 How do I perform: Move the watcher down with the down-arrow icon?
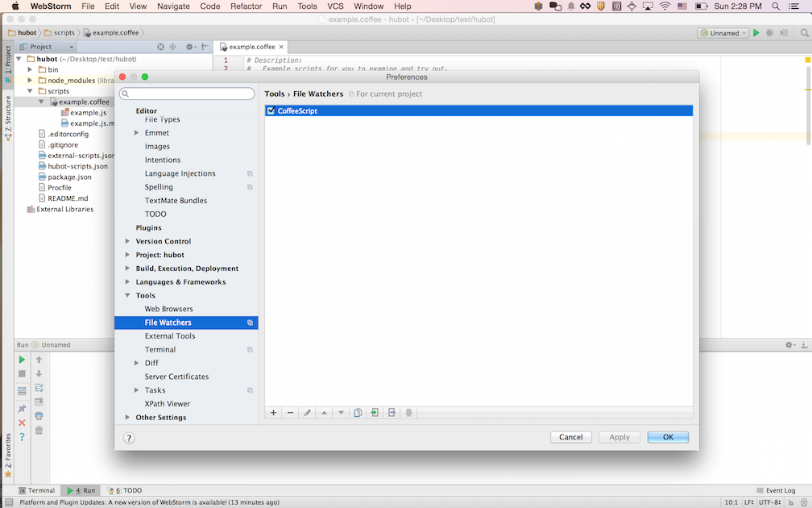point(341,413)
